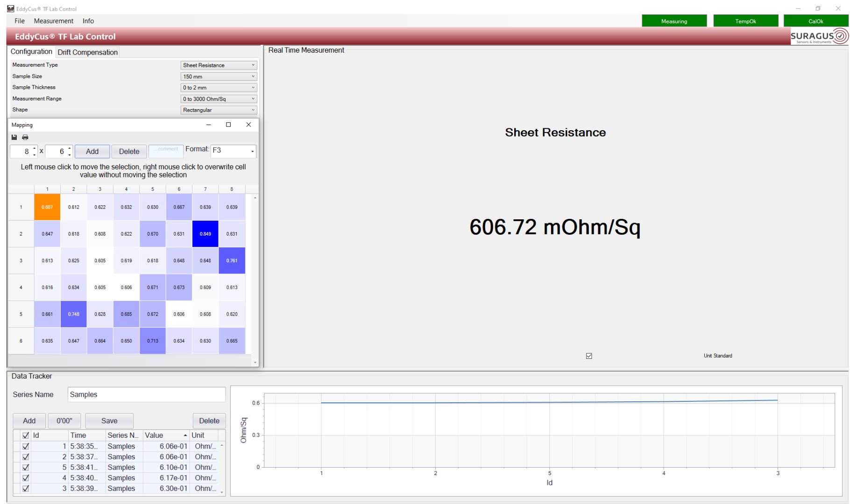Open the File menu
Viewport: 850px width, 504px height.
[x=20, y=21]
